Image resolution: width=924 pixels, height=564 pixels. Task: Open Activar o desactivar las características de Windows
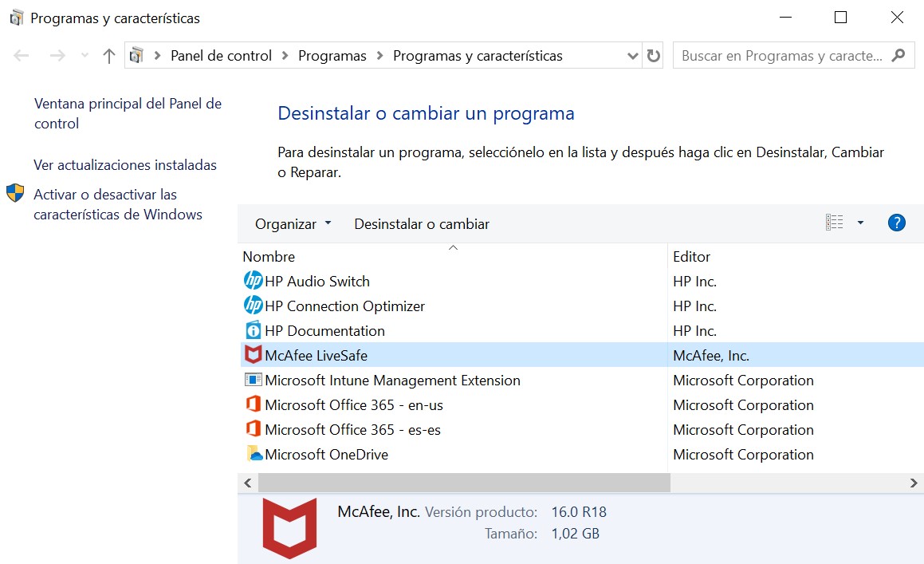pos(118,204)
